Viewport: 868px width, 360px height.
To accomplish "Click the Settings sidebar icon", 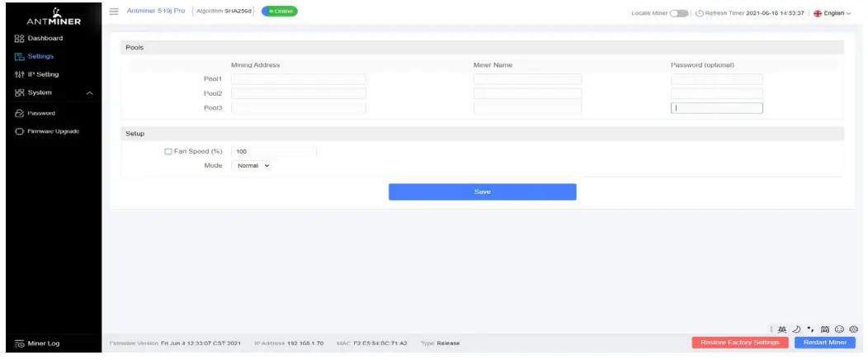I will tap(19, 56).
